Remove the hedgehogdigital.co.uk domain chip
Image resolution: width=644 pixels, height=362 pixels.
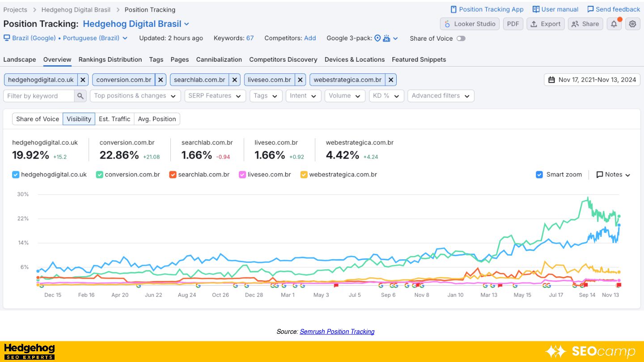83,80
